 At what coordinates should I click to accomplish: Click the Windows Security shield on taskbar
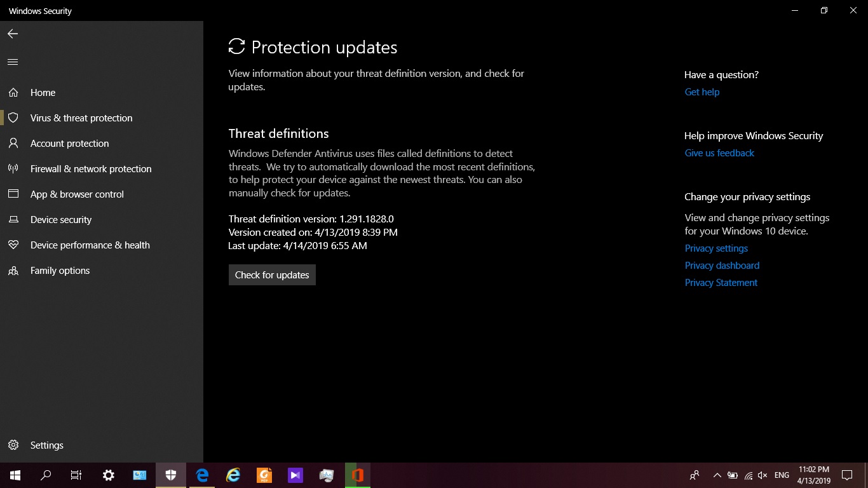pos(171,475)
